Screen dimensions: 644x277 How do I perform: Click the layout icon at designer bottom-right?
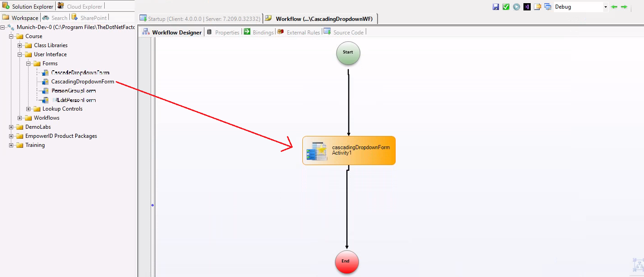pos(638,266)
